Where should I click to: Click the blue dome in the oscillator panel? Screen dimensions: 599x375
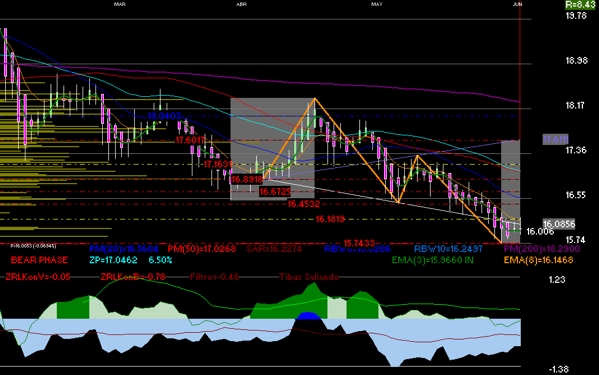(308, 316)
